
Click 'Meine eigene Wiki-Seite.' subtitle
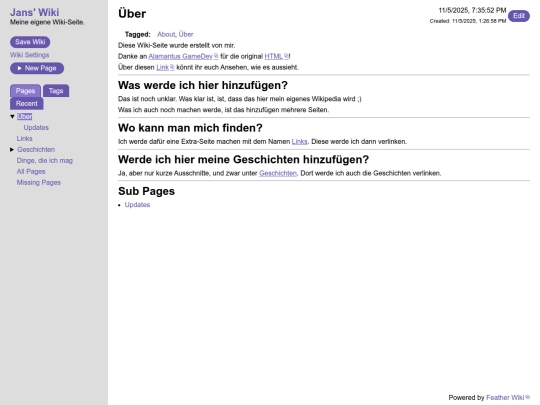click(47, 22)
